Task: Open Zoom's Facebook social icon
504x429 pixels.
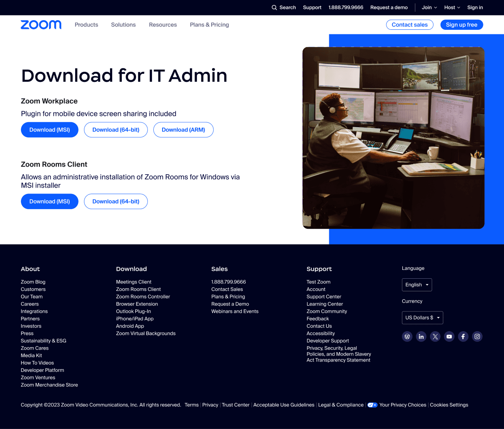Action: 463,337
